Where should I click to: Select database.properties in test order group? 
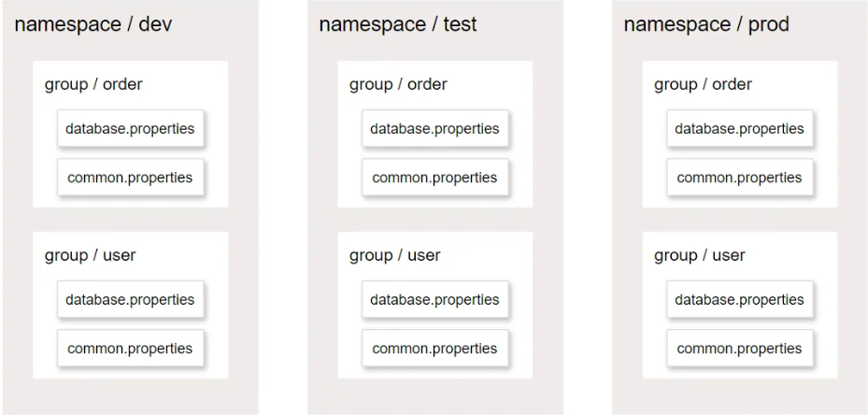pos(434,129)
